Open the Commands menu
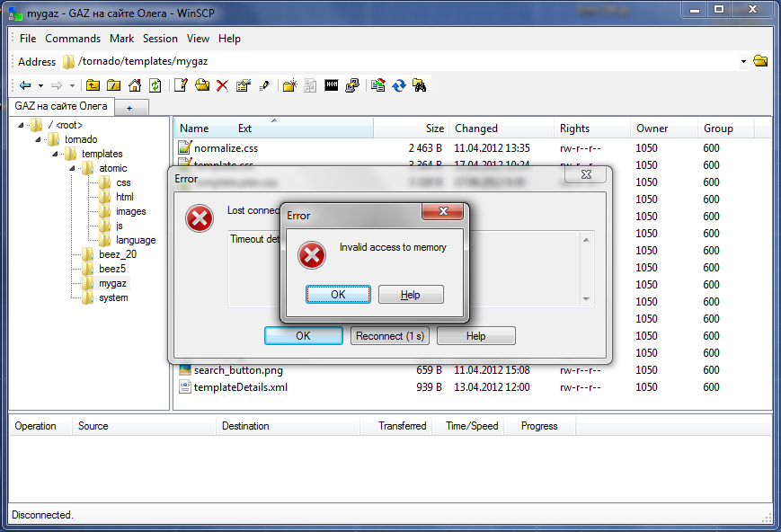 (x=73, y=39)
